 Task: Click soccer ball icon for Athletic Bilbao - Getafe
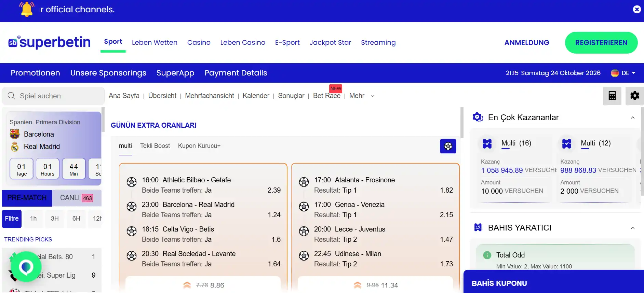coord(132,182)
